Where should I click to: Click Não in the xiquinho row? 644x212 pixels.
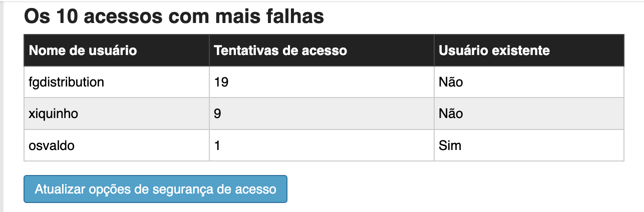[451, 113]
